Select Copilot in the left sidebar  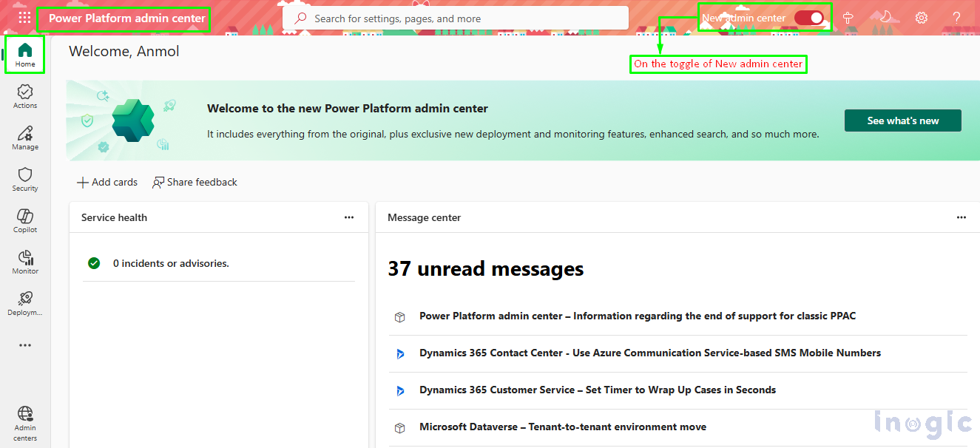[x=25, y=220]
